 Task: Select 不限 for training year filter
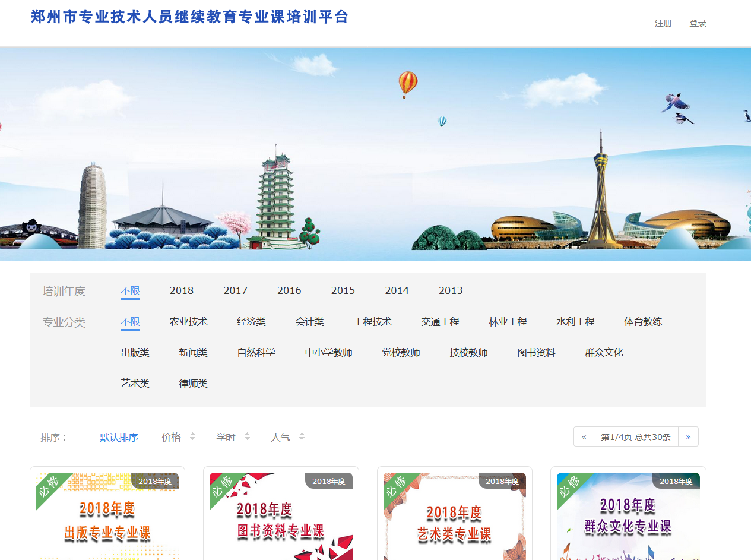131,290
